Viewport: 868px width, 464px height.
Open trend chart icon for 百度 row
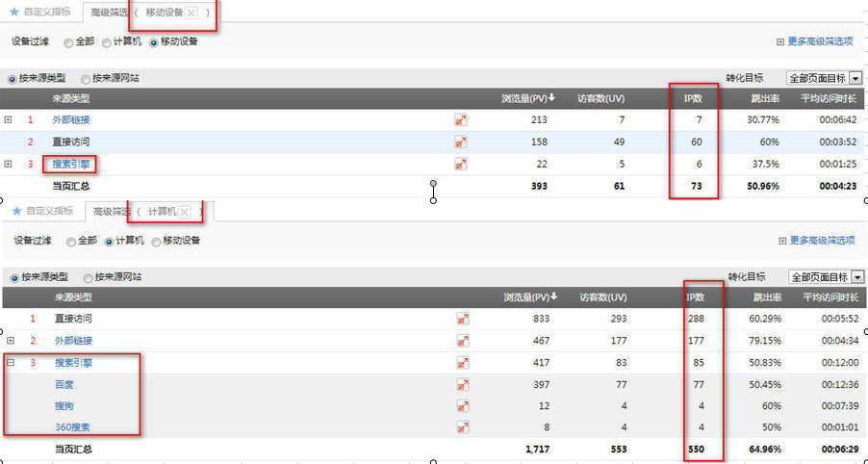461,385
